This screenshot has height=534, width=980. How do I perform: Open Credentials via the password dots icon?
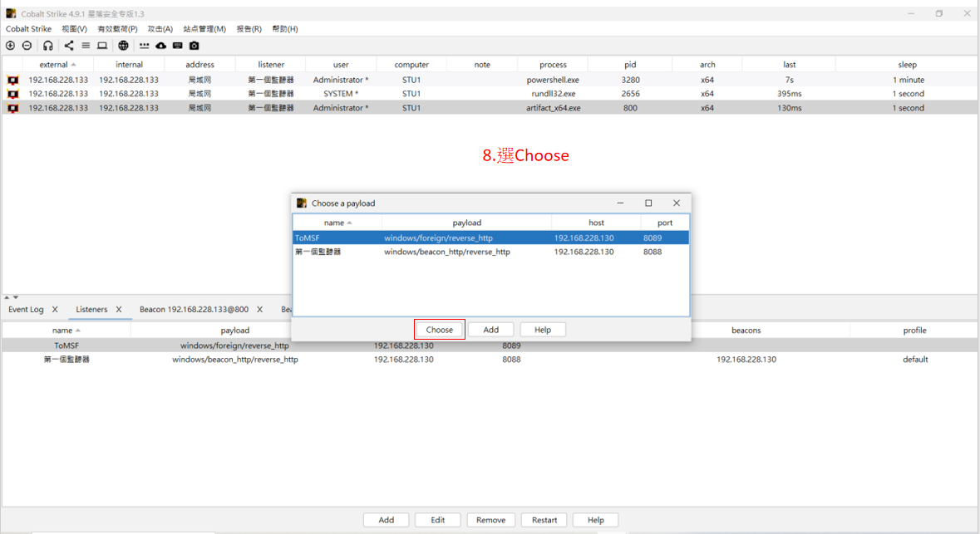(x=145, y=46)
